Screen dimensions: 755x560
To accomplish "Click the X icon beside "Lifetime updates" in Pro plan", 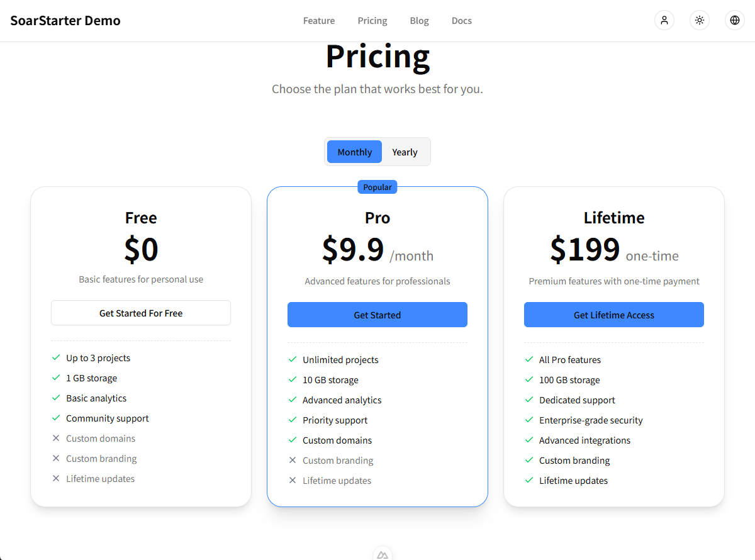I will 292,480.
